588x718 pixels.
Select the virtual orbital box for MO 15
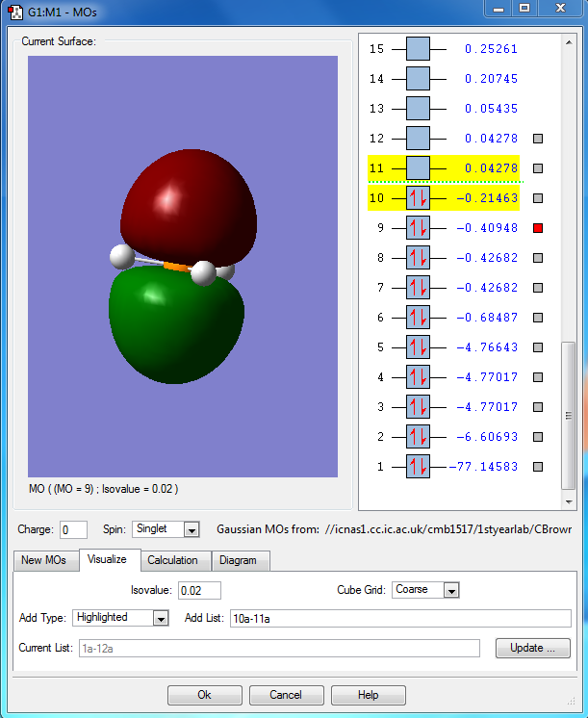click(x=418, y=49)
